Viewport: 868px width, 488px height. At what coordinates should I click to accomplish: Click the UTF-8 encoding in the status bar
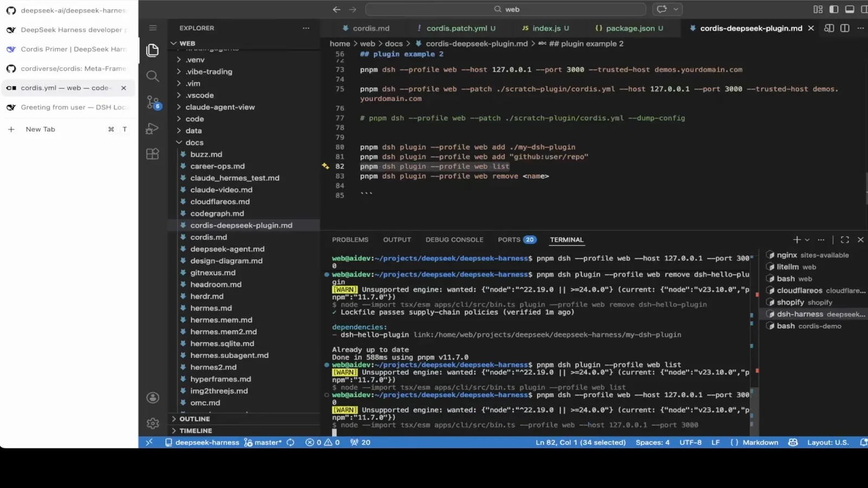pos(691,442)
